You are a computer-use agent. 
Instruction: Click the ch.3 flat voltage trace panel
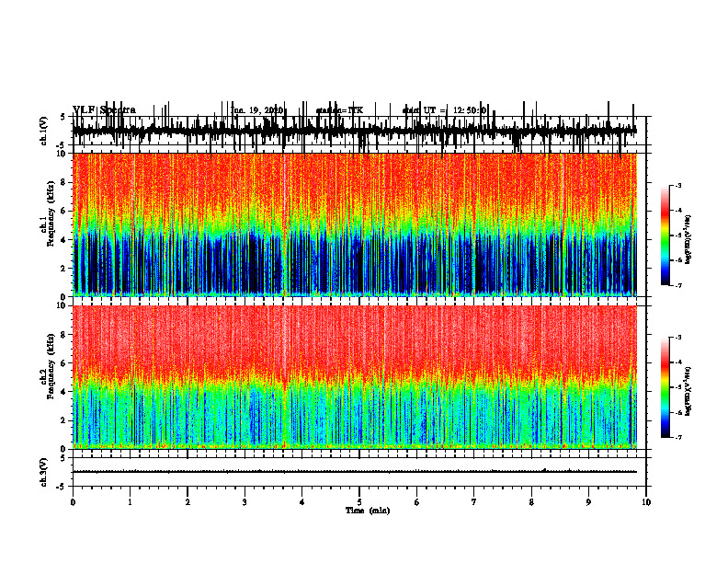click(x=358, y=472)
